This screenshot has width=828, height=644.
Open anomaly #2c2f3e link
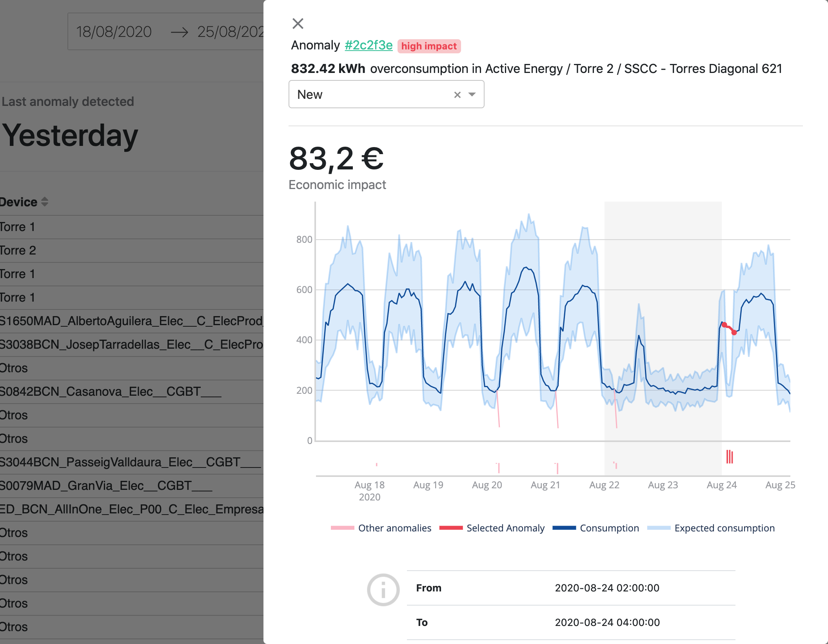tap(368, 45)
